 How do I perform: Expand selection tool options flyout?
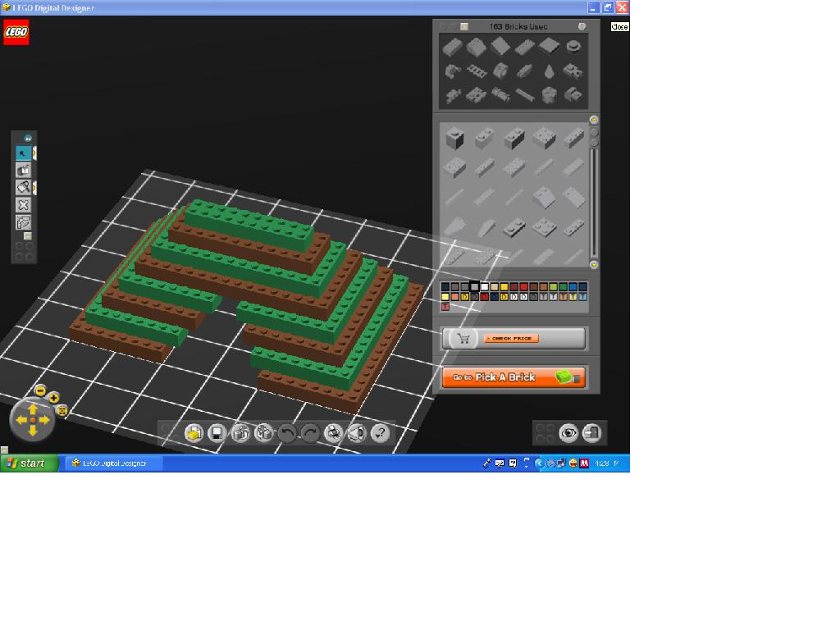[x=34, y=153]
